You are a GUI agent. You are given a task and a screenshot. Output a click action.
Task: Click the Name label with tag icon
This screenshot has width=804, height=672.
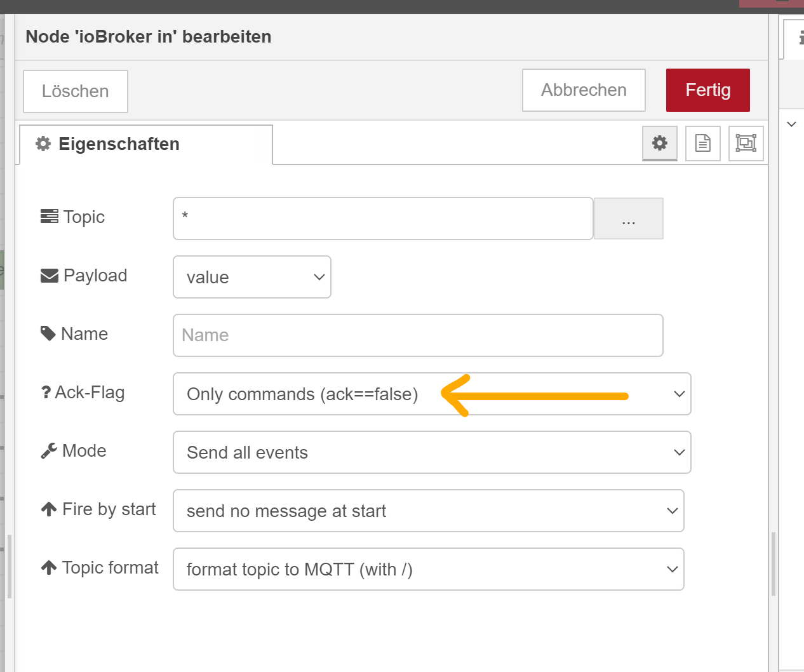coord(74,334)
